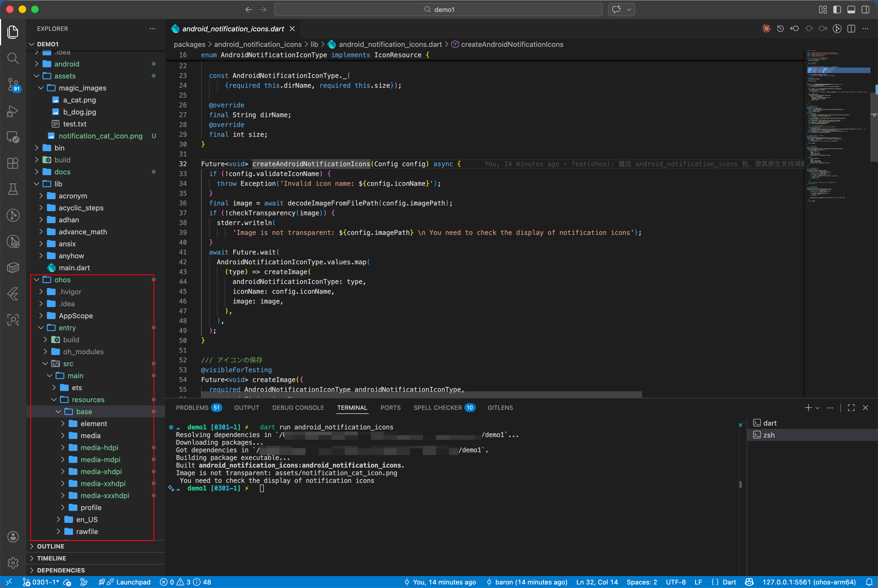Maximize the terminal panel size
Viewport: 878px width, 588px height.
click(851, 408)
